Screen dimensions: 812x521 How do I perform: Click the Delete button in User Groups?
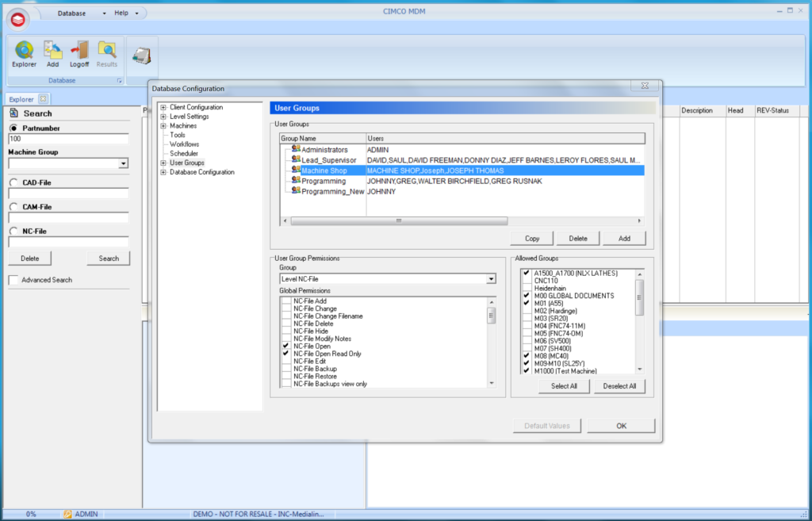click(578, 238)
